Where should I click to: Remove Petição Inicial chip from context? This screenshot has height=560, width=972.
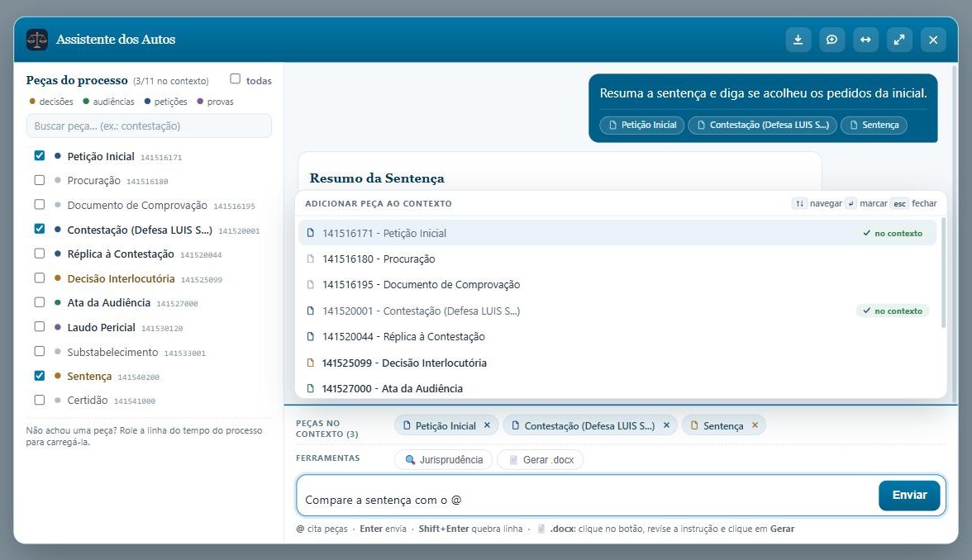click(488, 425)
